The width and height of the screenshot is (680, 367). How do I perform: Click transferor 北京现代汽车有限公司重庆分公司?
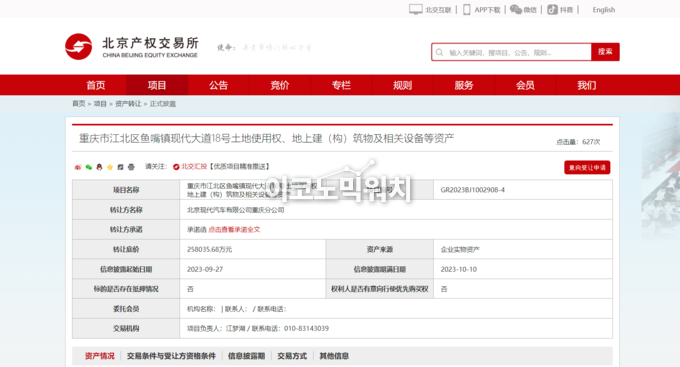[x=235, y=210]
